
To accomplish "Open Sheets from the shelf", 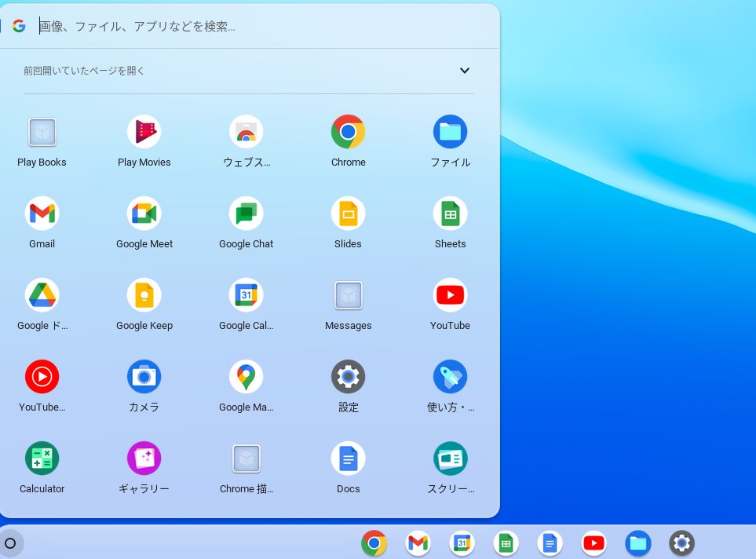I will click(x=506, y=543).
